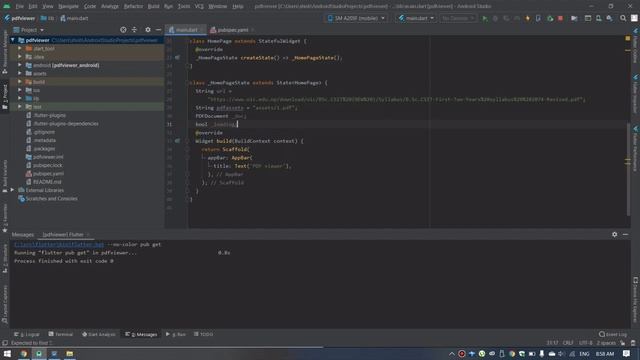
Task: Toggle the Resource Manager side panel
Action: [5, 52]
